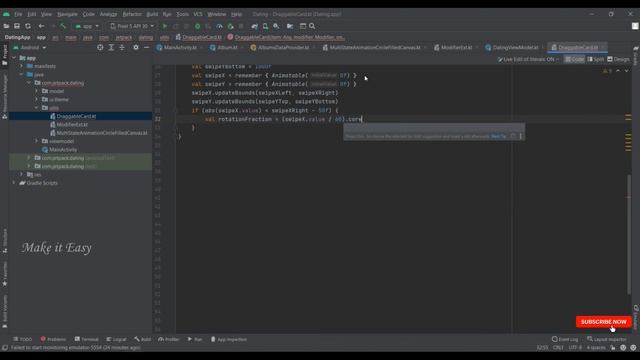Click the editor vertical scrollbar

[629, 234]
